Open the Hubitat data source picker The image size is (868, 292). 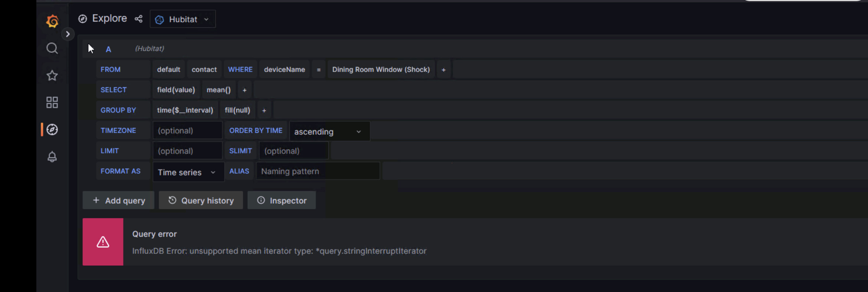pyautogui.click(x=183, y=19)
